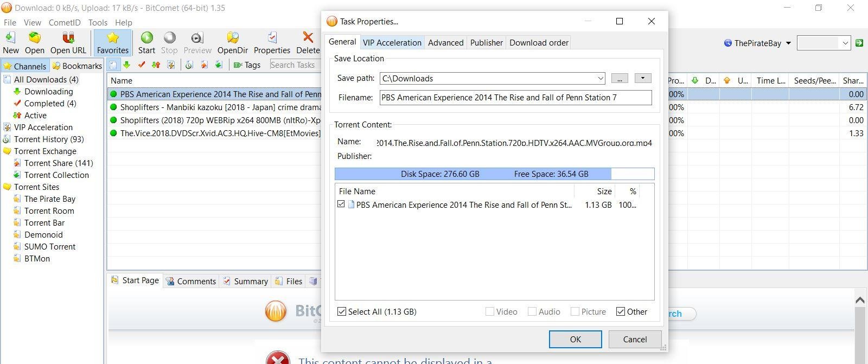Click scroll-up arrow of Start Page scrollbar
868x364 pixels.
[859, 299]
